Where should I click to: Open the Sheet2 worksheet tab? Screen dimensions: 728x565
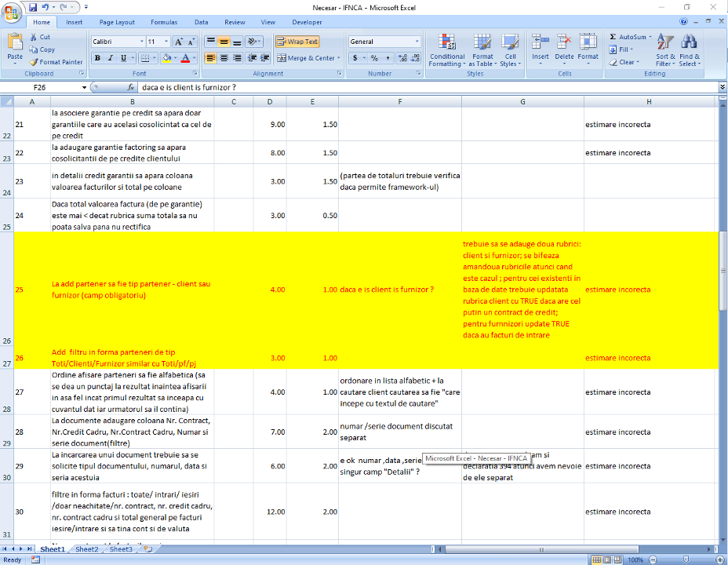(x=87, y=549)
